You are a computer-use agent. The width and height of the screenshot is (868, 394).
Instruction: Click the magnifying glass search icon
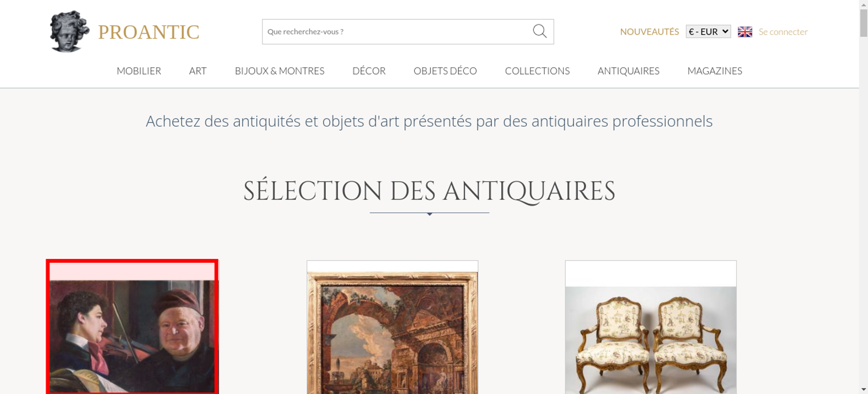(539, 31)
